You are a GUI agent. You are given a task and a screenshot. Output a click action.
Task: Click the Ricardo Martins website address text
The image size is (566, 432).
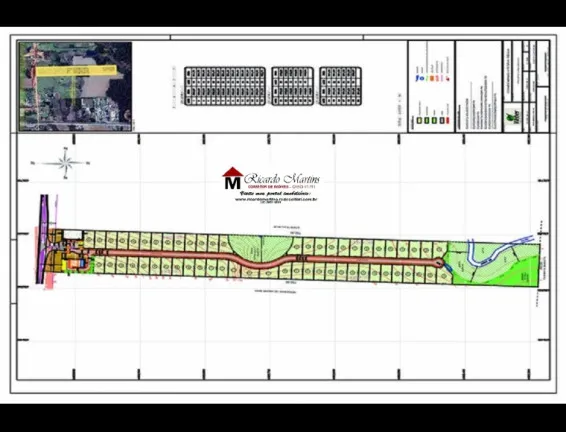click(x=276, y=199)
